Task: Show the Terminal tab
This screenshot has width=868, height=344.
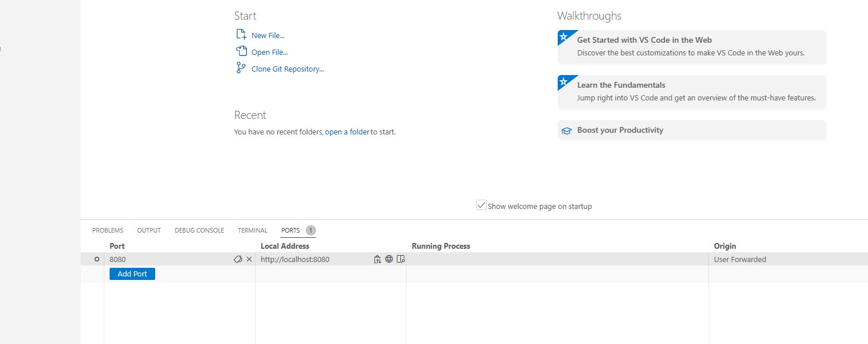Action: (x=253, y=230)
